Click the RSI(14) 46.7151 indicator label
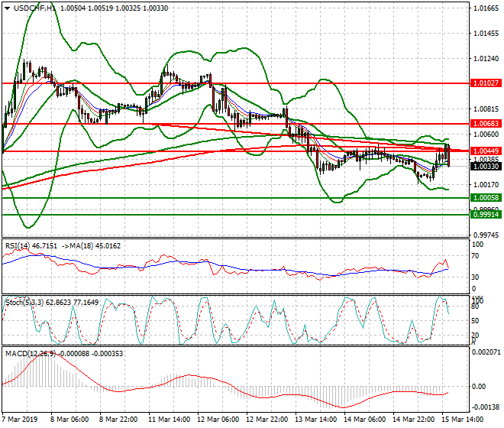 click(x=31, y=246)
